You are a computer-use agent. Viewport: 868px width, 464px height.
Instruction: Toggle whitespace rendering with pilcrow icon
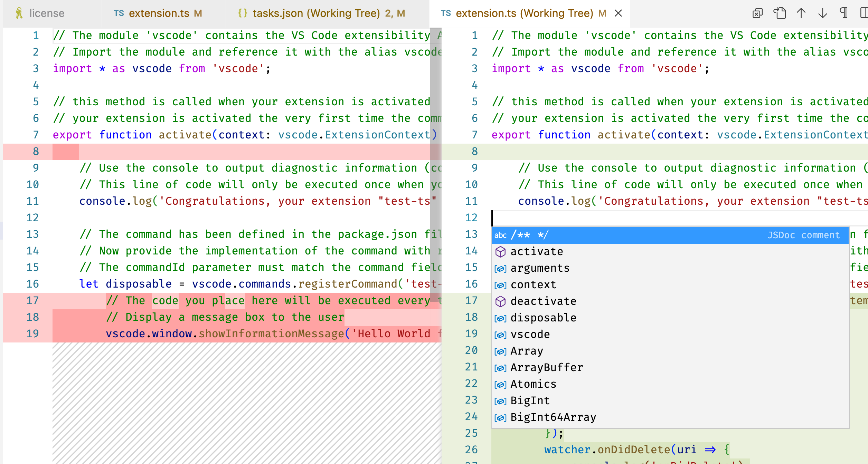click(844, 13)
